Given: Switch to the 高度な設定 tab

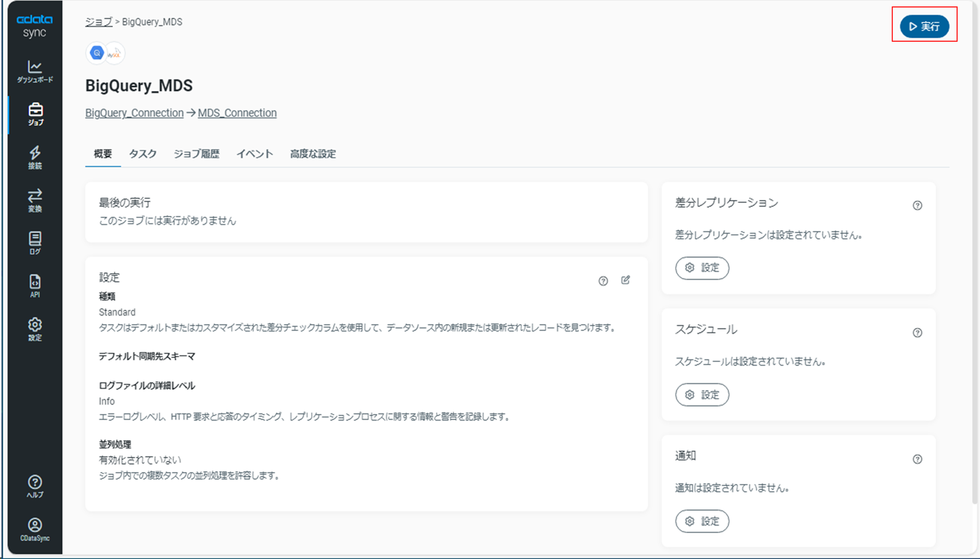Looking at the screenshot, I should 313,154.
